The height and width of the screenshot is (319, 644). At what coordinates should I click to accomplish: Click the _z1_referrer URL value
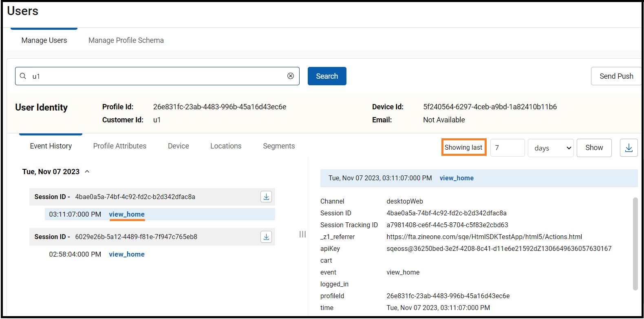[x=484, y=237]
